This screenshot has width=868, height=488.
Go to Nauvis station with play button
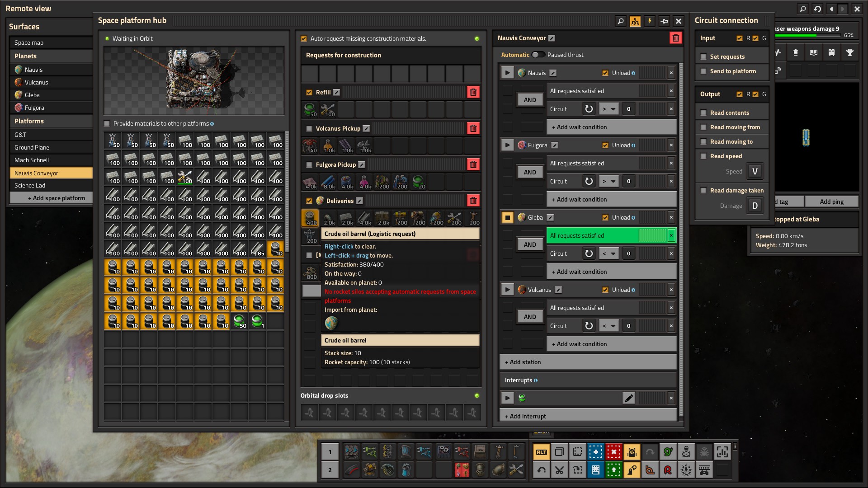[x=507, y=73]
